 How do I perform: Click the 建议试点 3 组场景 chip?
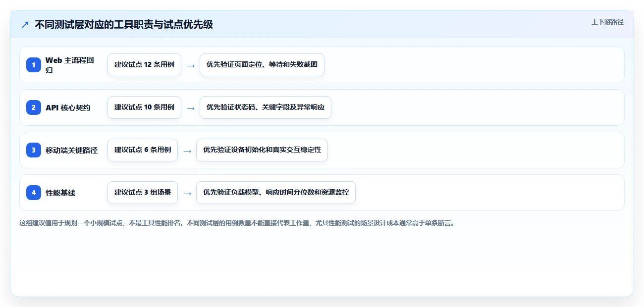[143, 193]
